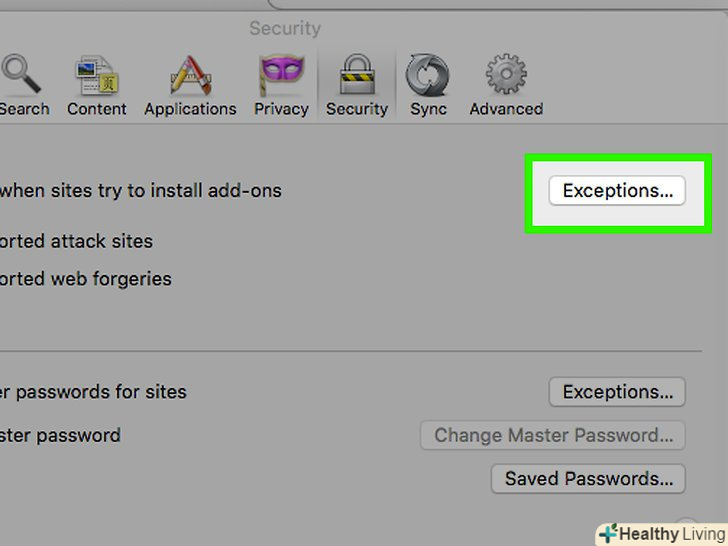Open Exceptions for saved site passwords
The width and height of the screenshot is (728, 546).
point(617,392)
